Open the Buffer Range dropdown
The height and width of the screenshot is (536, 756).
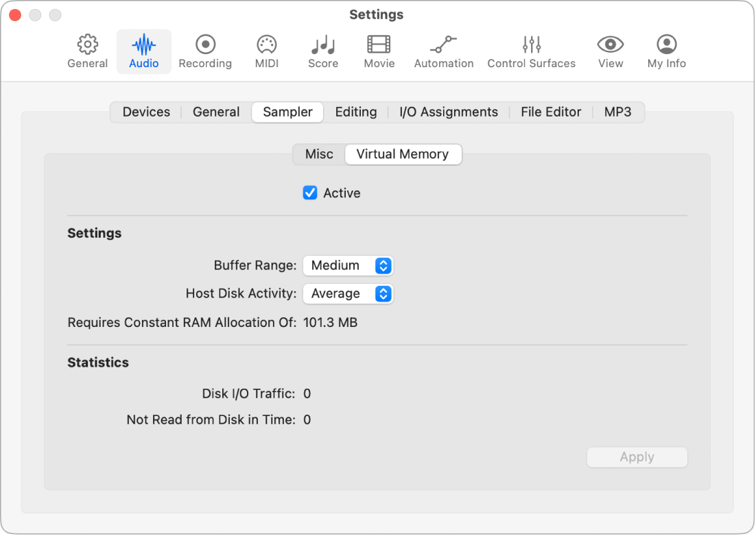(x=348, y=265)
